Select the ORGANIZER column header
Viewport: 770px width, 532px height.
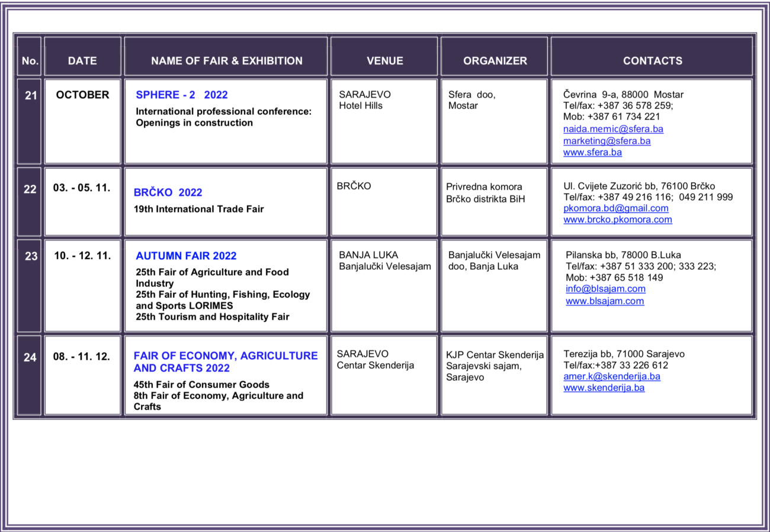pyautogui.click(x=495, y=60)
